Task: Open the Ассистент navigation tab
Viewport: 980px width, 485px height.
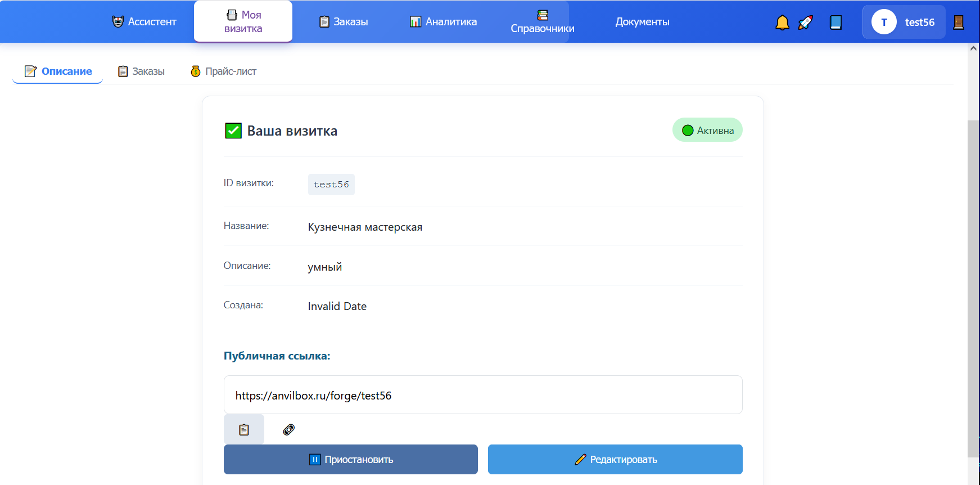Action: click(x=144, y=22)
